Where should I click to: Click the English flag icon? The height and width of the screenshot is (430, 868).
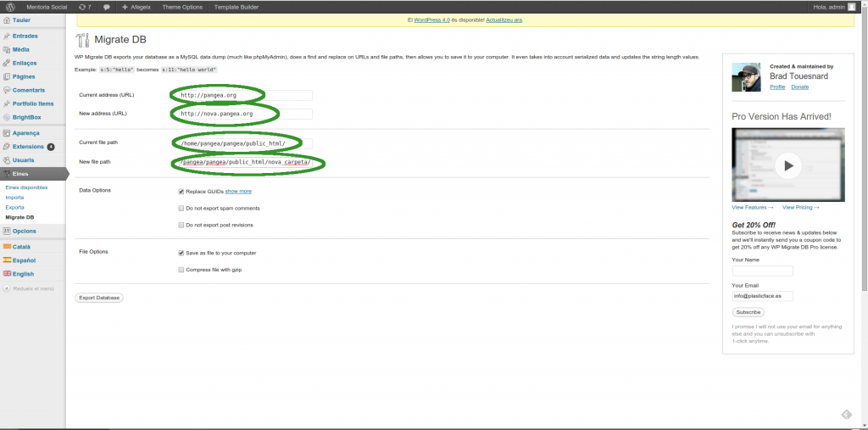tap(7, 274)
